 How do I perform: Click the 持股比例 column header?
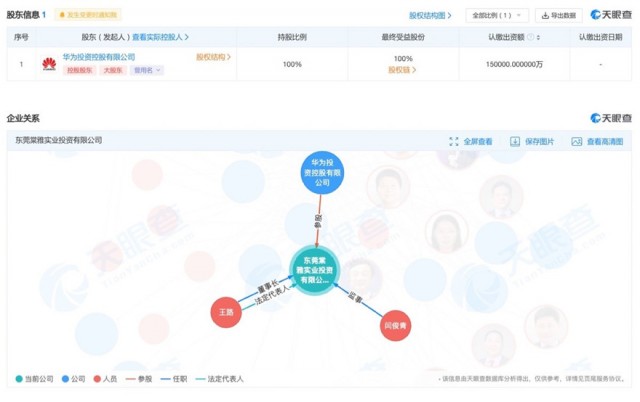pos(292,37)
